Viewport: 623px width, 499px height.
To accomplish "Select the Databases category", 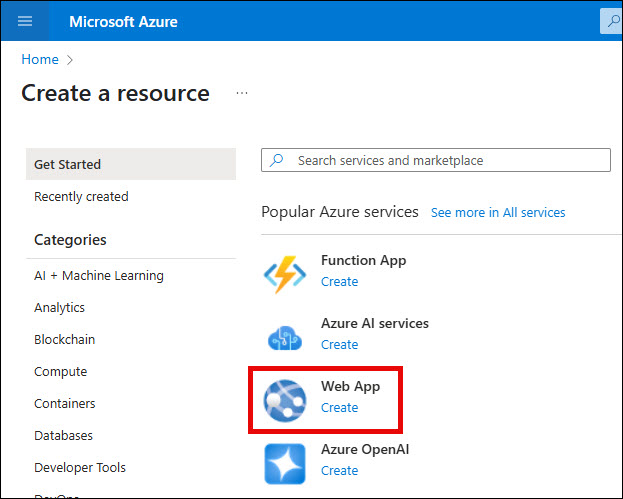I will (63, 435).
